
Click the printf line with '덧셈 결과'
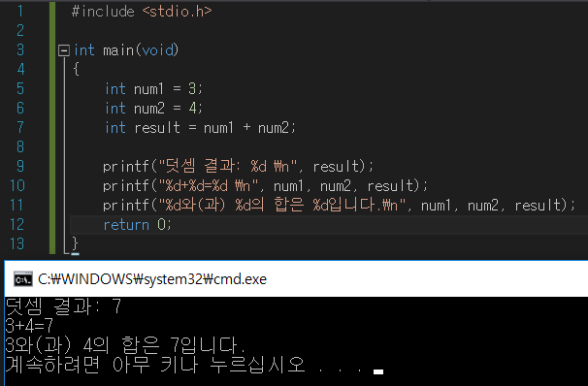[239, 167]
